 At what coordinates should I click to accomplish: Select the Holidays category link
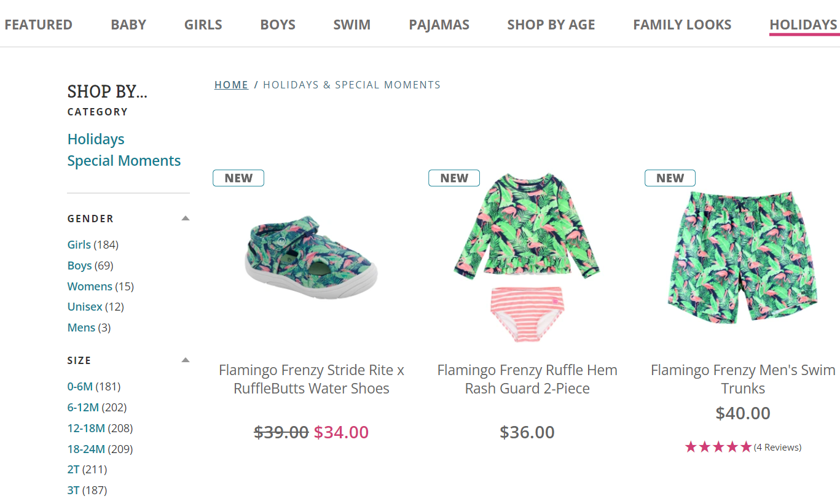(96, 139)
